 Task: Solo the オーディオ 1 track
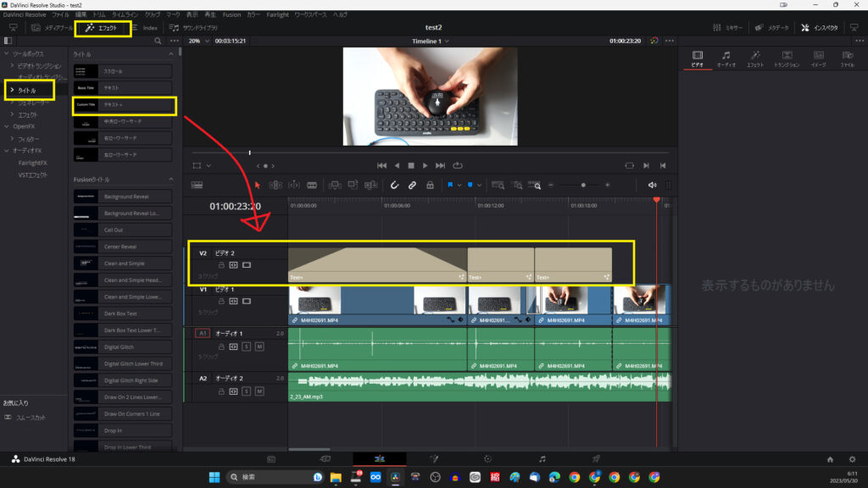[247, 347]
